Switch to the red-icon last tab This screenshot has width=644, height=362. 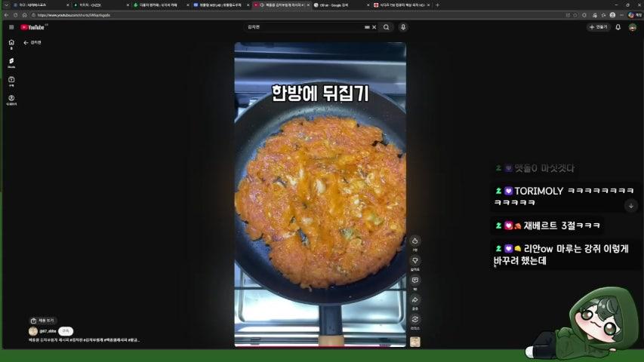pos(400,5)
